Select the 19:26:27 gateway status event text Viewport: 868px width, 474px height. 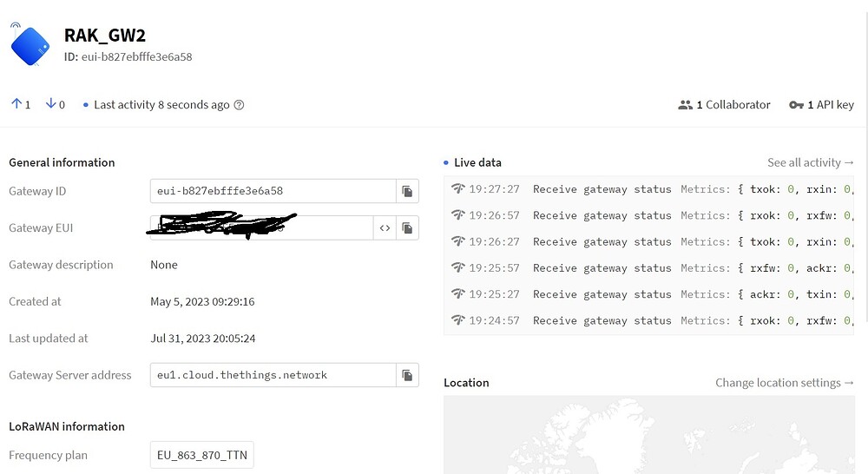(602, 242)
